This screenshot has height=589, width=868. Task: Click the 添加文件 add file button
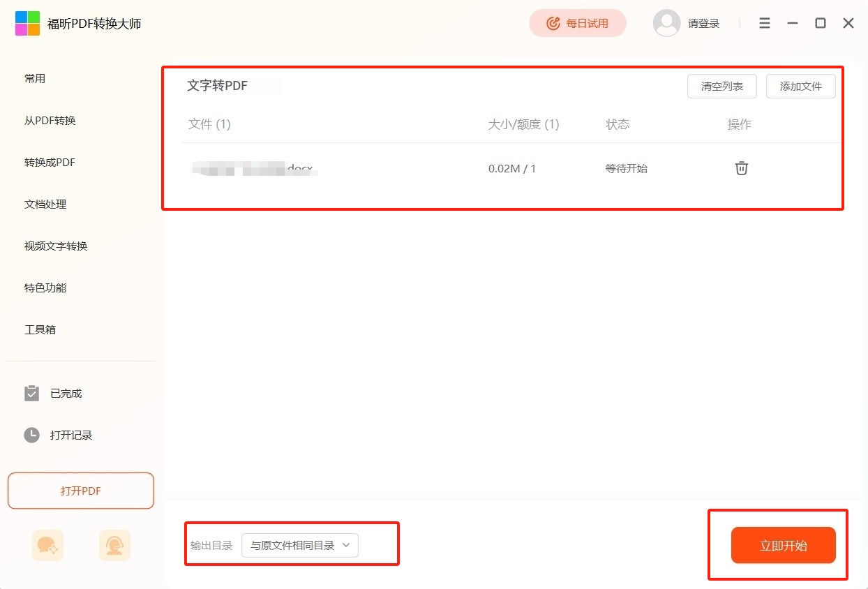point(800,87)
